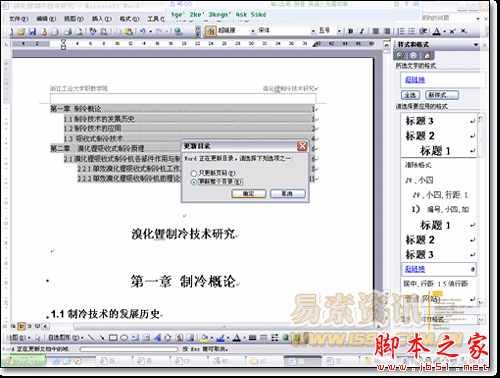
Task: Switch to Print Layout view button
Action: [x=21, y=326]
